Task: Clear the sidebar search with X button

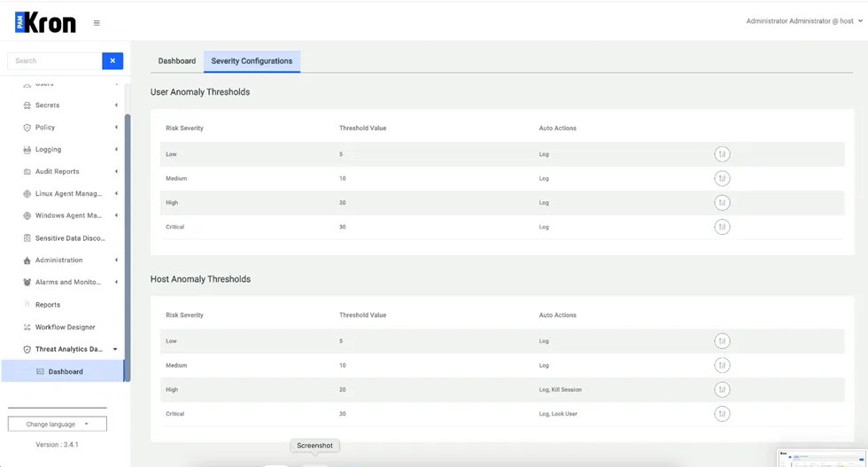Action: click(112, 61)
